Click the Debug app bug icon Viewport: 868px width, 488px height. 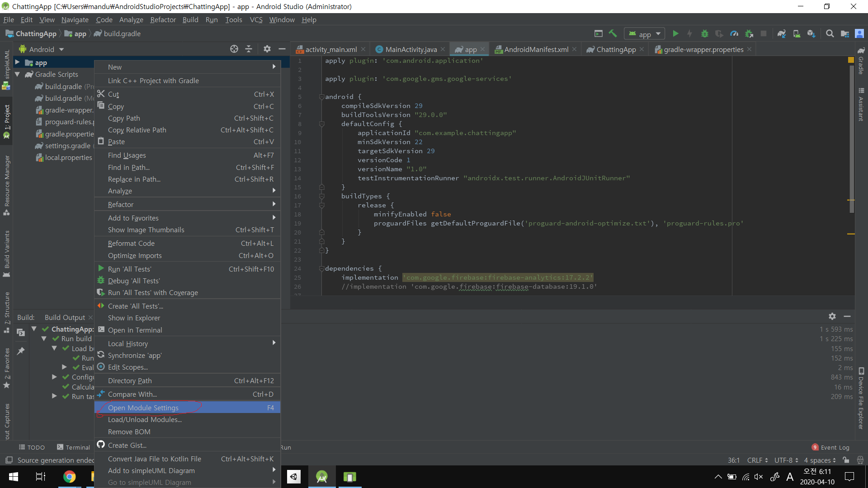tap(704, 33)
